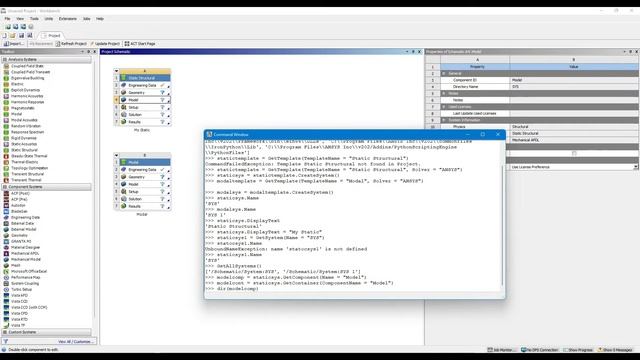Click the Toolbox filter icon
Image resolution: width=640 pixels, height=360 pixels.
(x=5, y=342)
